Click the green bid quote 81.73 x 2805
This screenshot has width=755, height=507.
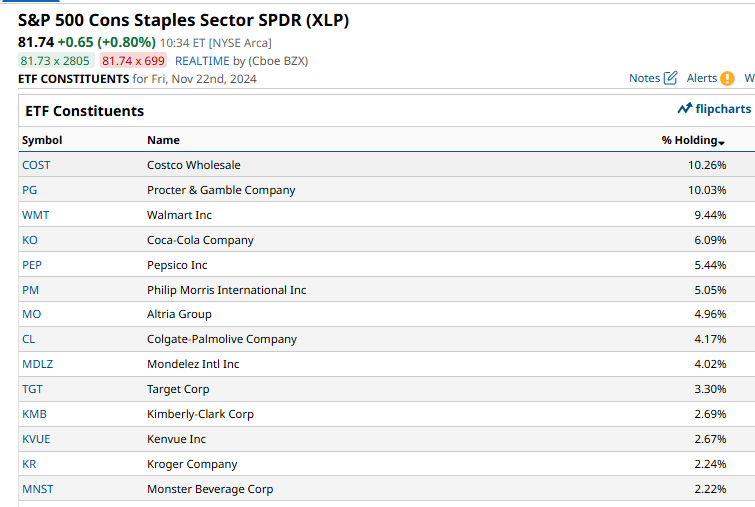(x=55, y=61)
